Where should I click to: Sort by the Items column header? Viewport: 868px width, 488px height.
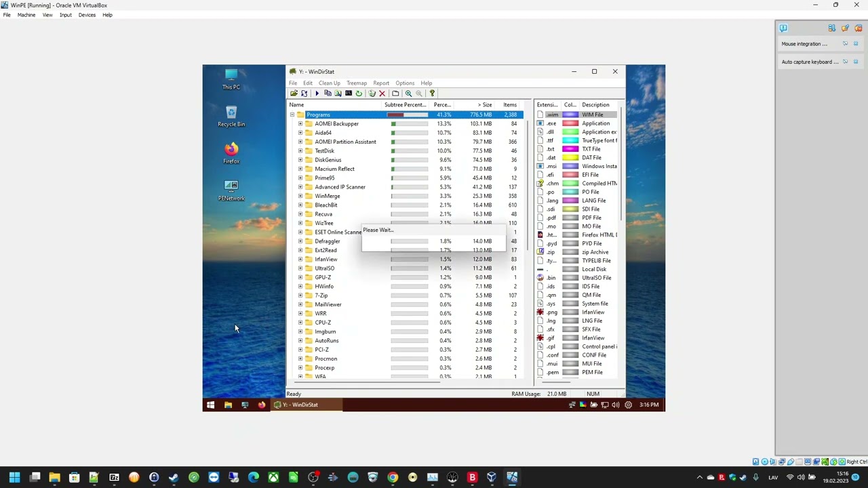[x=509, y=105]
